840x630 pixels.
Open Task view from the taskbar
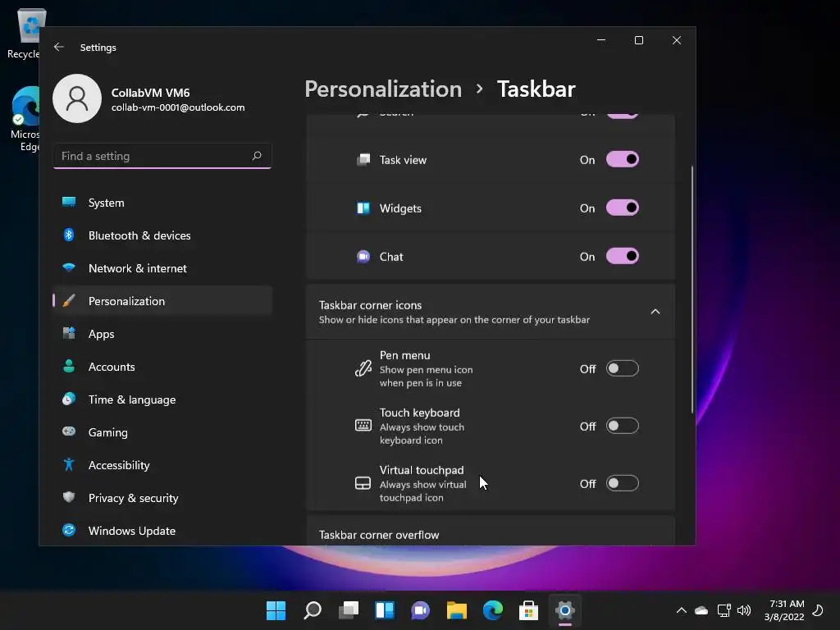(x=349, y=610)
